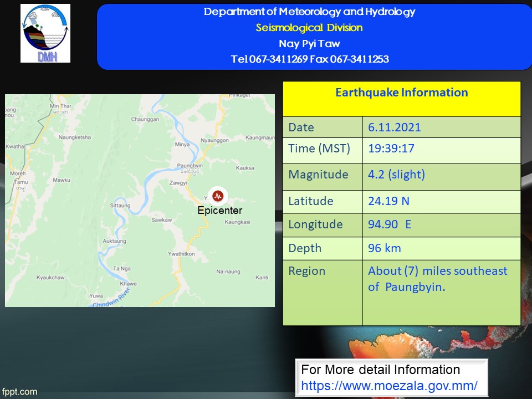This screenshot has width=532, height=399.
Task: Click 'Kauksa' place label on map
Action: [x=245, y=168]
